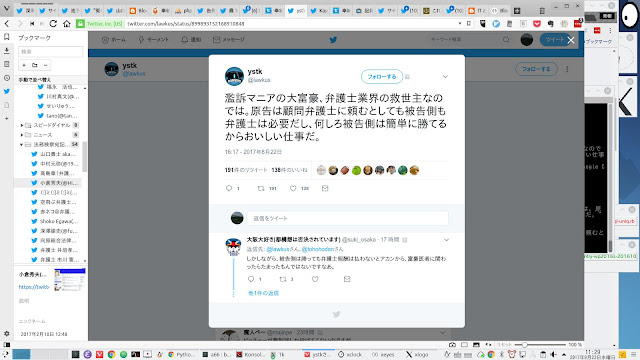
Task: Toggle the side panel from status bar
Action: point(7,344)
